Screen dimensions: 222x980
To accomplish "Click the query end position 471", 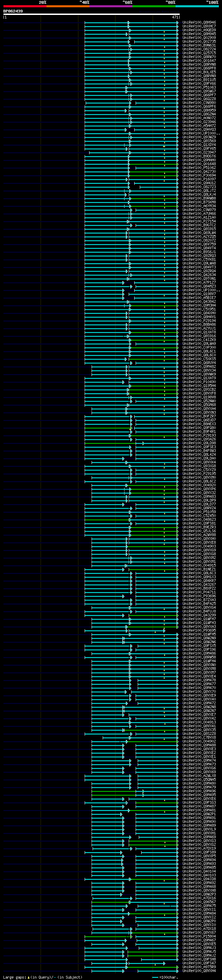I will pos(175,17).
